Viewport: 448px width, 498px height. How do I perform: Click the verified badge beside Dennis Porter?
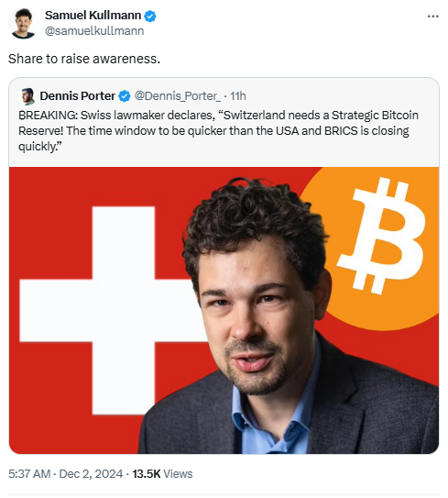[125, 96]
